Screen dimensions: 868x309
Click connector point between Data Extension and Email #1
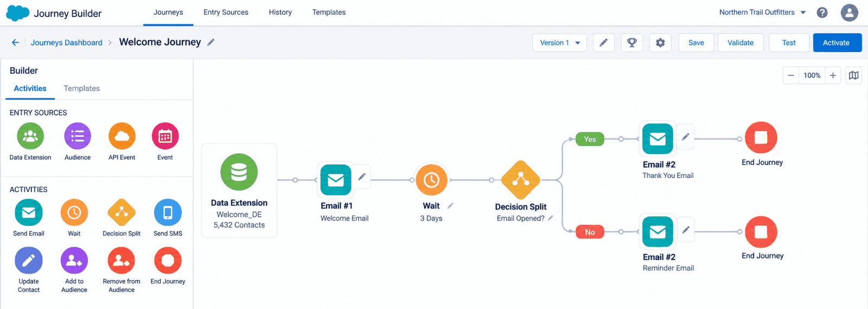tap(295, 180)
